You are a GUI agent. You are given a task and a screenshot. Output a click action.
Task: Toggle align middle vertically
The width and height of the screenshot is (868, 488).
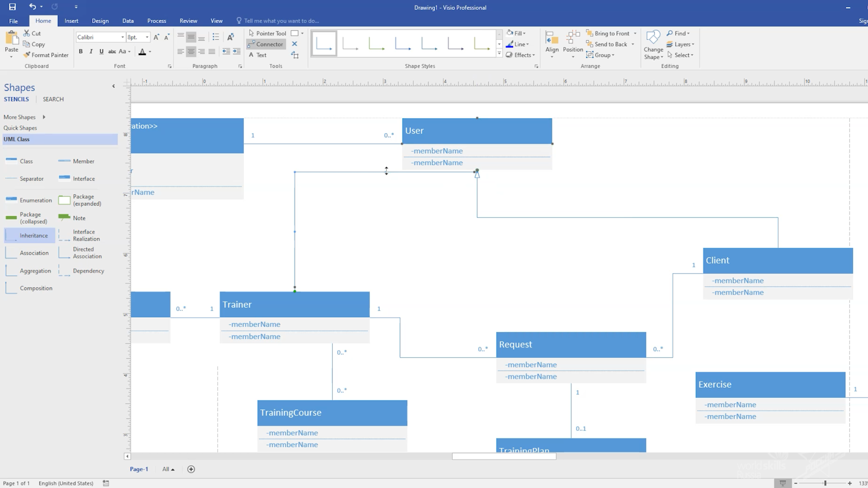tap(191, 37)
